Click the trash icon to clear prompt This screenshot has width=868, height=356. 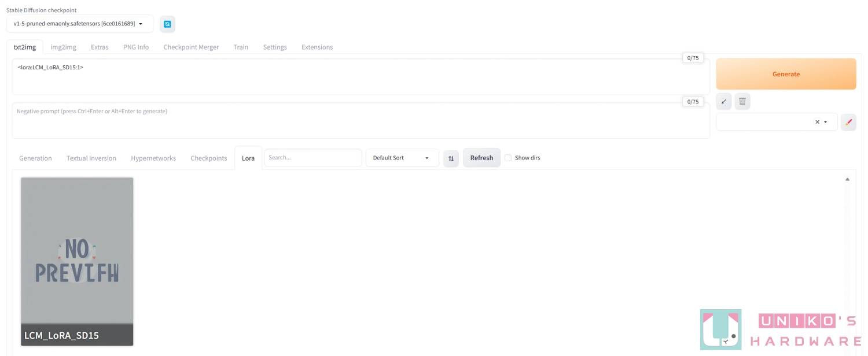point(742,102)
